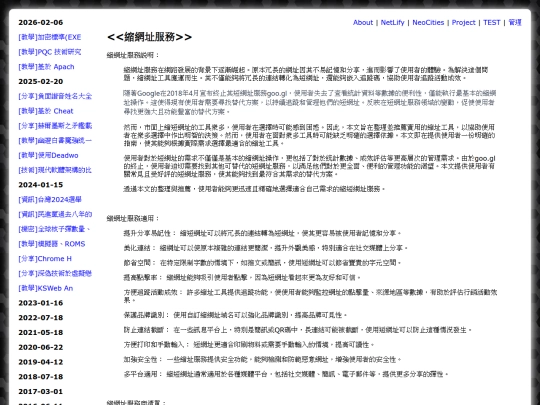This screenshot has height=405, width=540.
Task: Open the [教學]基於 Cheat article link
Action: [x=46, y=111]
